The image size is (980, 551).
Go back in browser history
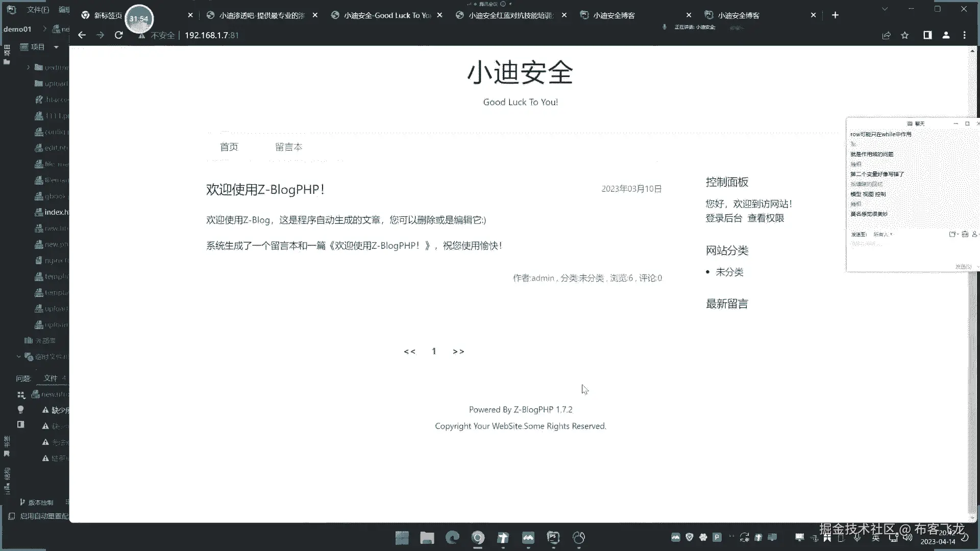pyautogui.click(x=82, y=35)
